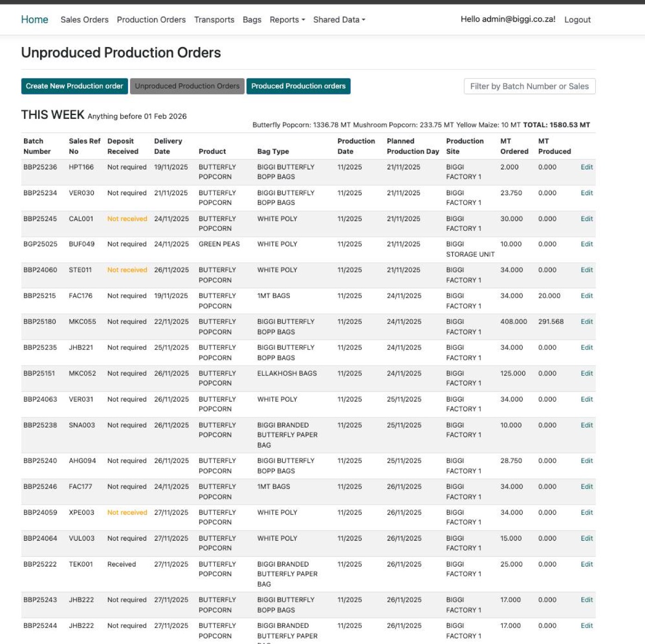This screenshot has width=645, height=644.
Task: Edit the Ellakhosh Bags order BBP25151
Action: pos(587,373)
